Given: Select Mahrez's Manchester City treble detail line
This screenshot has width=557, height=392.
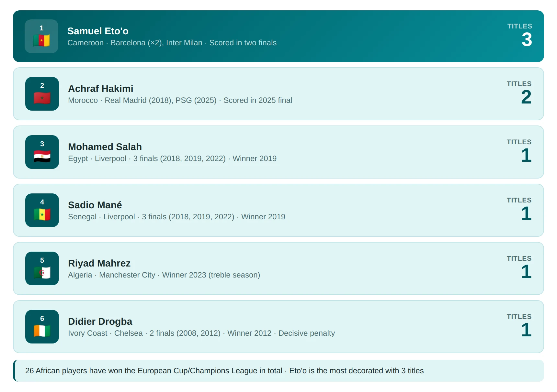Looking at the screenshot, I should click(164, 275).
